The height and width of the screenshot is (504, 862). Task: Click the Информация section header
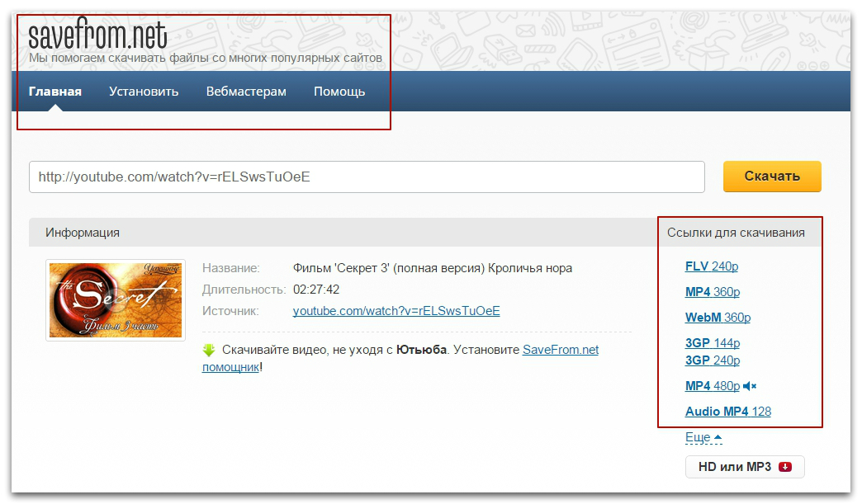(x=83, y=233)
